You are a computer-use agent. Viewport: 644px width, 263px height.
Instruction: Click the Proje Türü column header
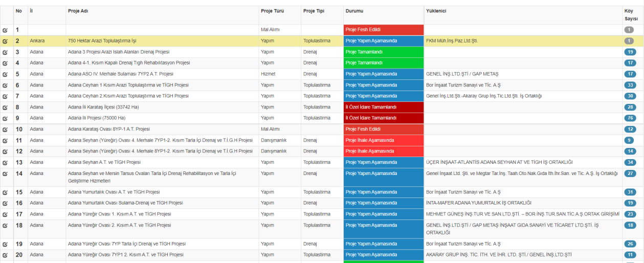(x=272, y=11)
